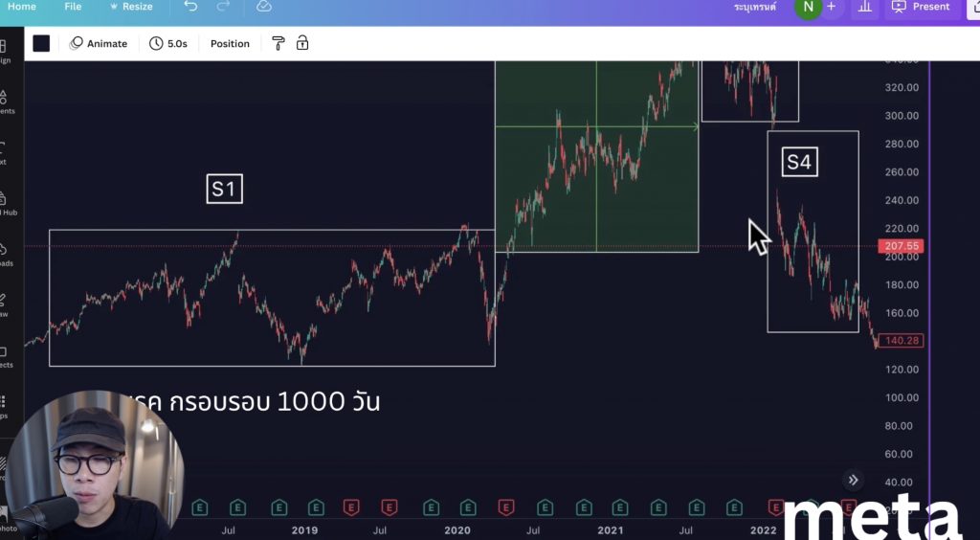This screenshot has width=980, height=540.
Task: Check the cloud save status icon
Action: pyautogui.click(x=264, y=7)
